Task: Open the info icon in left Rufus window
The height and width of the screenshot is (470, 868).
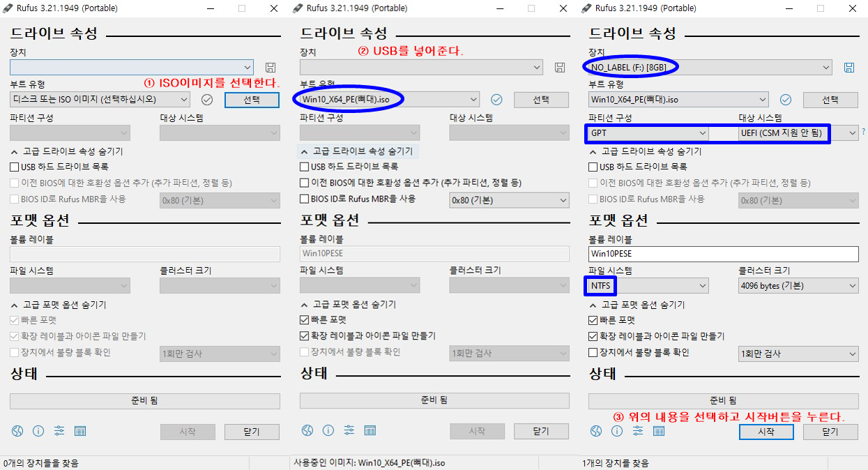Action: click(38, 431)
